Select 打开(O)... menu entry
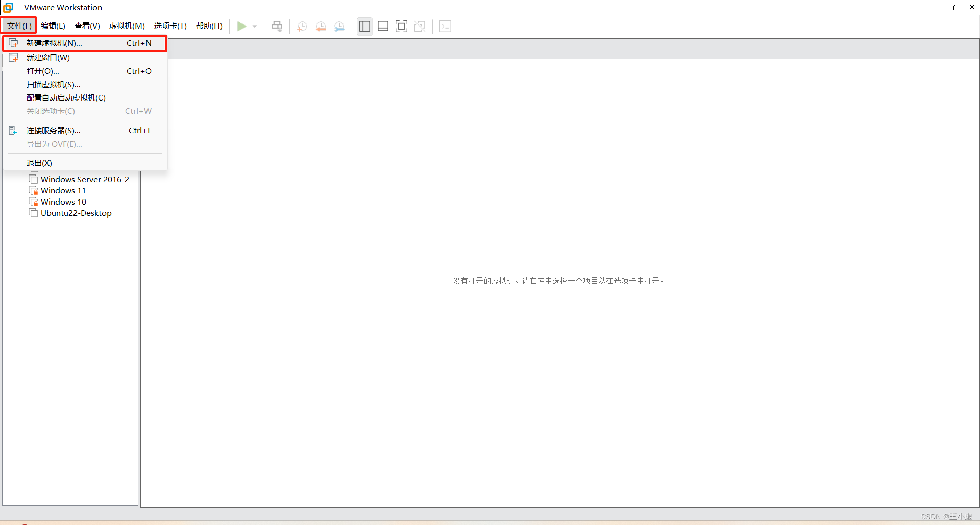Screen dimensions: 980x525 click(85, 71)
